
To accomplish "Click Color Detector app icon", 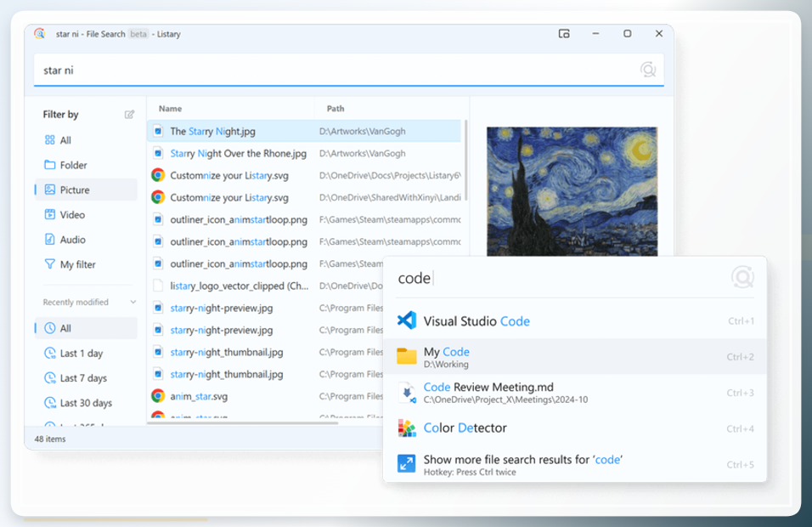I will pos(407,428).
